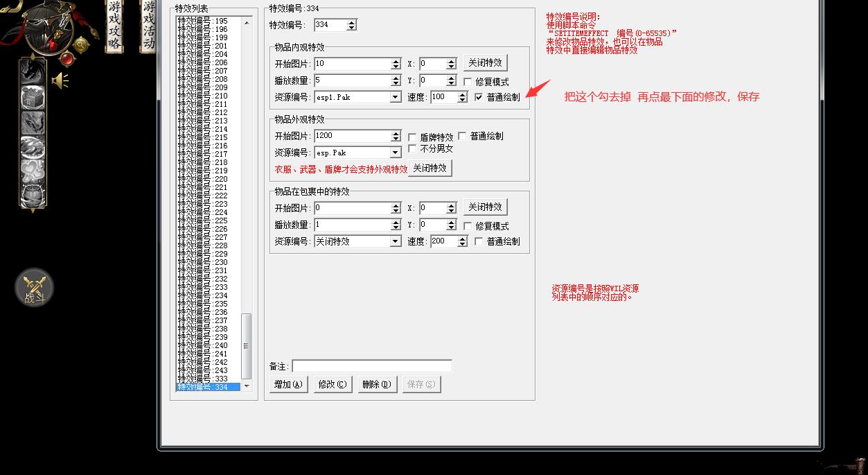
Task: Enable 修复模式 in the 物品内观特效 section
Action: [468, 81]
